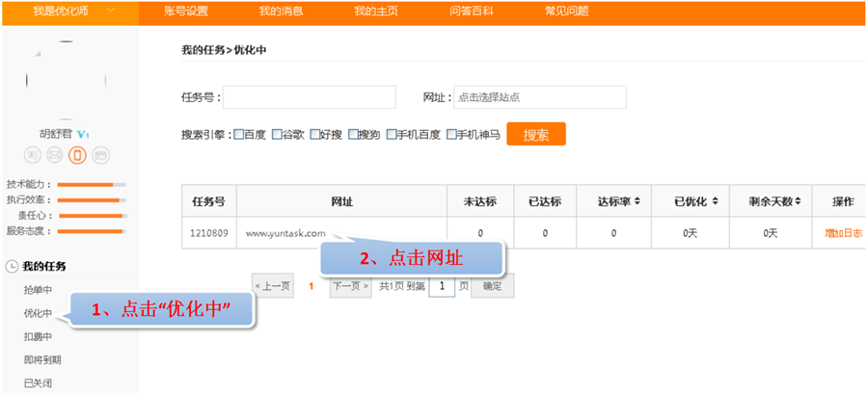Check the 百度 search engine checkbox
868x394 pixels.
click(239, 135)
